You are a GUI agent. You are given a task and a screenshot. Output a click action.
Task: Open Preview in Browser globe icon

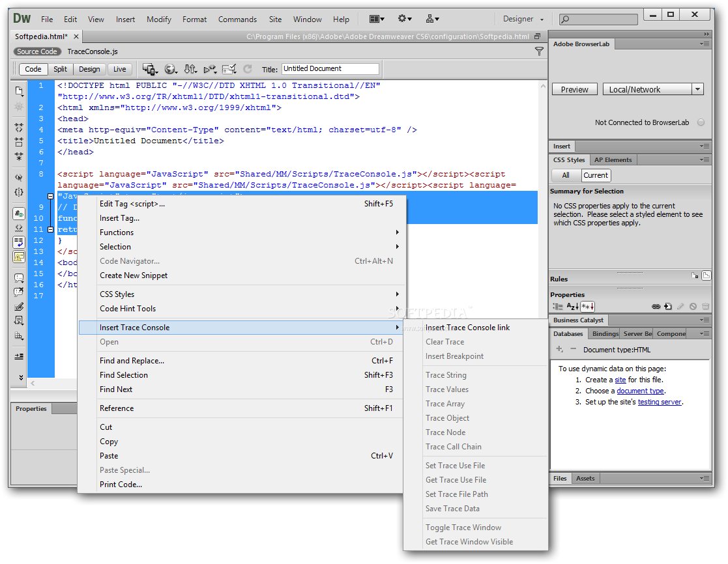(x=170, y=69)
